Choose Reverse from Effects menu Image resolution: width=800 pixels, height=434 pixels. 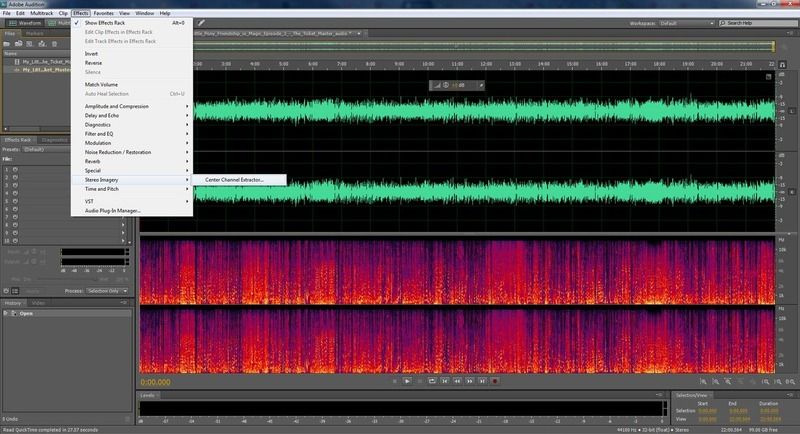coord(132,63)
